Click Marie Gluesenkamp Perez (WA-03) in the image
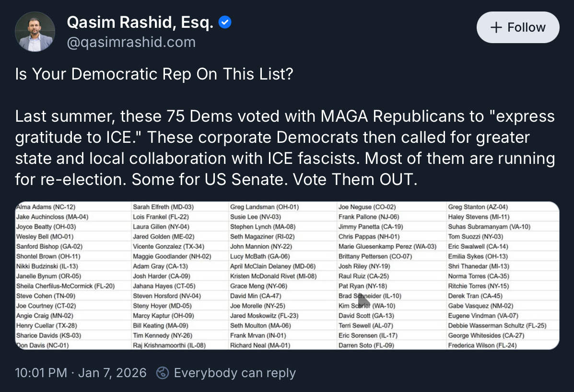The width and height of the screenshot is (574, 392). click(x=387, y=246)
